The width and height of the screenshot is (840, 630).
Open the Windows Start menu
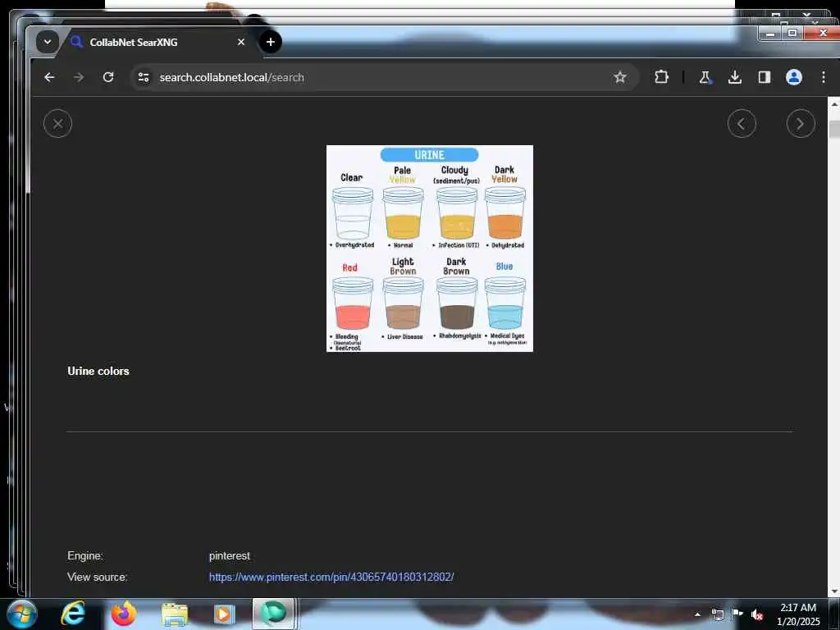22,614
